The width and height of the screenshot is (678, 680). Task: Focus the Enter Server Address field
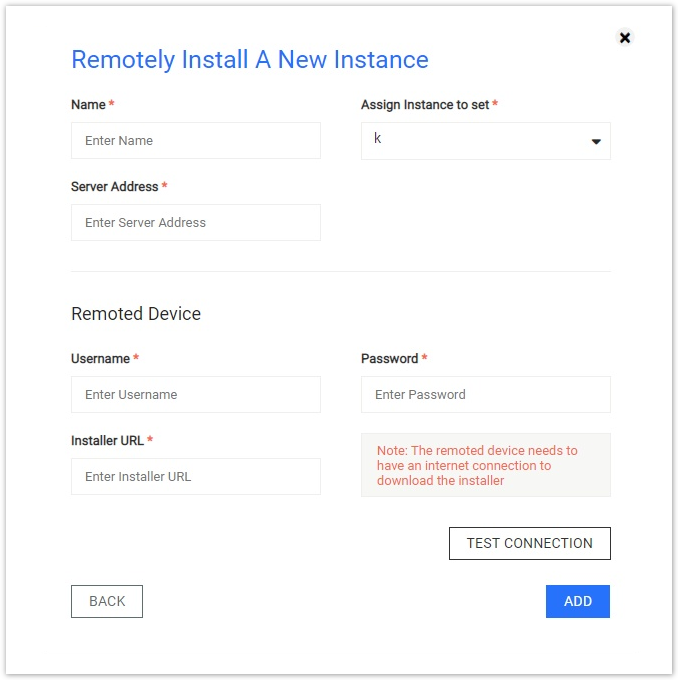[196, 222]
